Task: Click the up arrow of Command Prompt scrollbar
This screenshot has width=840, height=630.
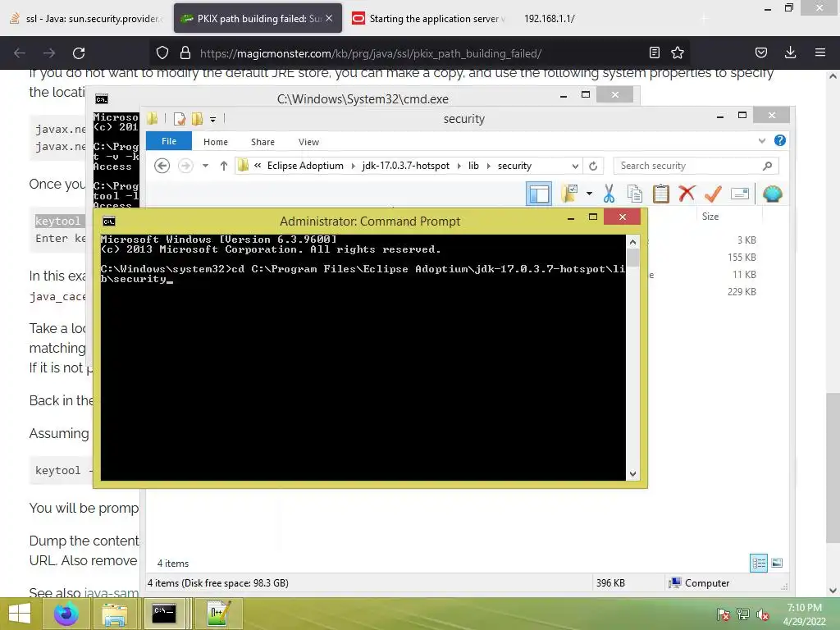Action: pos(632,242)
